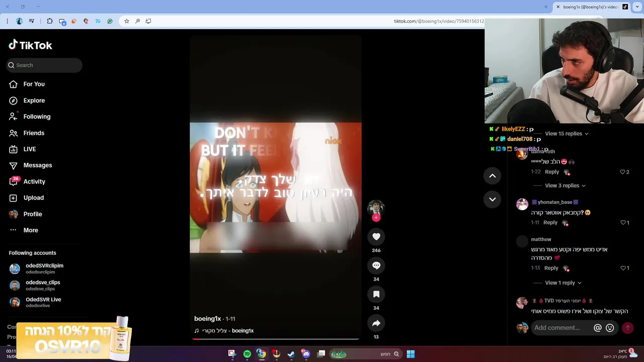Reply to matthew's comment
This screenshot has height=362, width=644.
pyautogui.click(x=551, y=268)
